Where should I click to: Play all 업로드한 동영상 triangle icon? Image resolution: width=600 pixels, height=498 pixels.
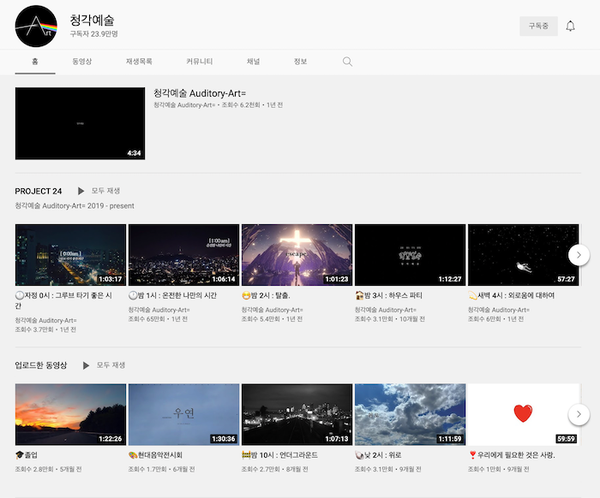86,366
